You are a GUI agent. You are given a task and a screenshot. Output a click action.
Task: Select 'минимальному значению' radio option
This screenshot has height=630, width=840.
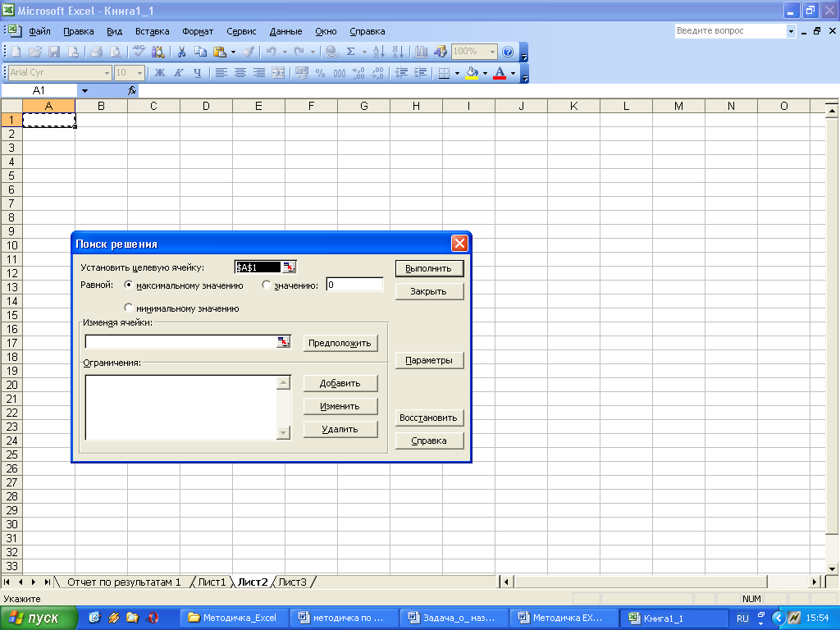tap(129, 308)
